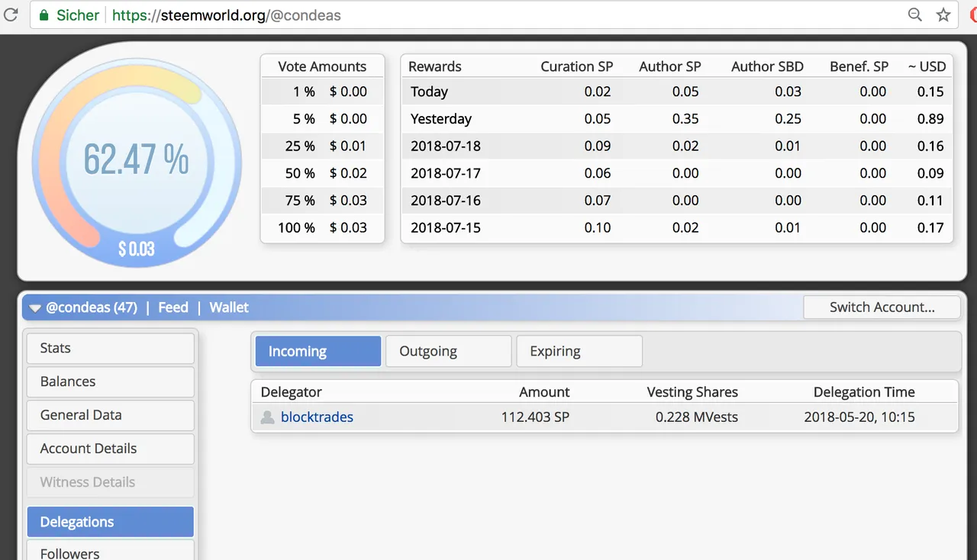The height and width of the screenshot is (560, 977).
Task: Click the zoom magnifier icon in address bar
Action: [914, 14]
